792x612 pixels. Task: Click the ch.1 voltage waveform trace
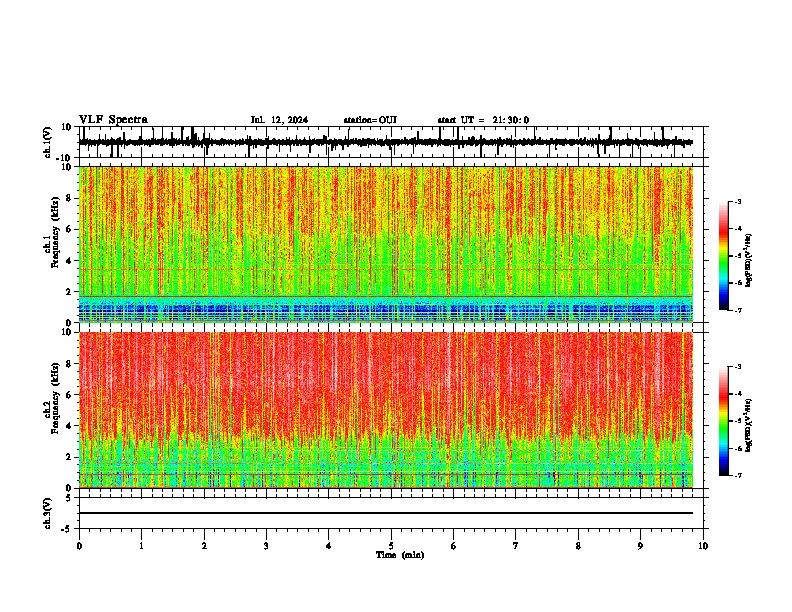(386, 143)
